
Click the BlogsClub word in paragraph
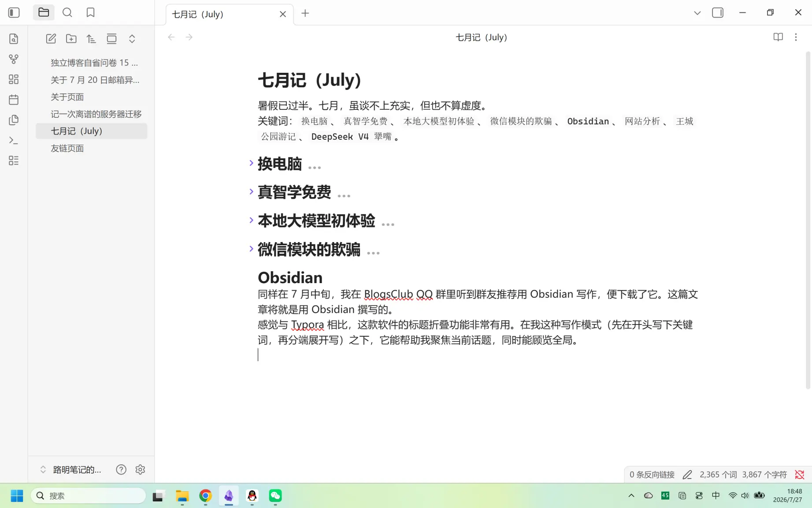(389, 294)
